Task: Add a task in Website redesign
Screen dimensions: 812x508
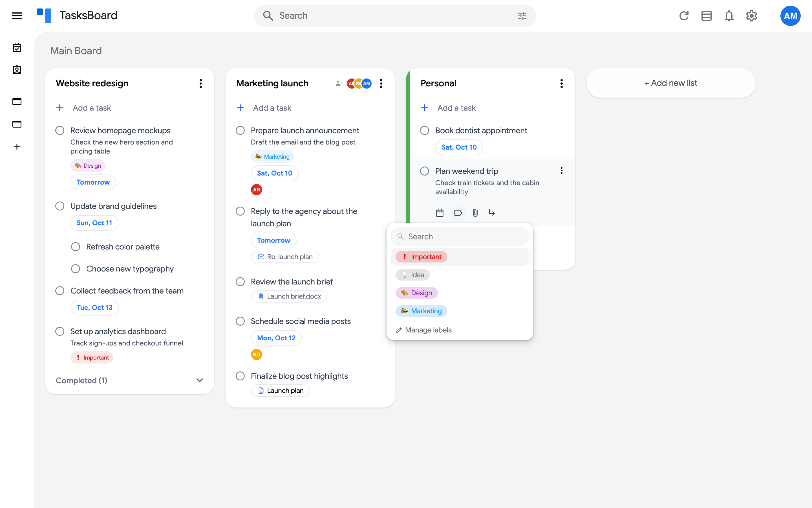Action: (91, 108)
